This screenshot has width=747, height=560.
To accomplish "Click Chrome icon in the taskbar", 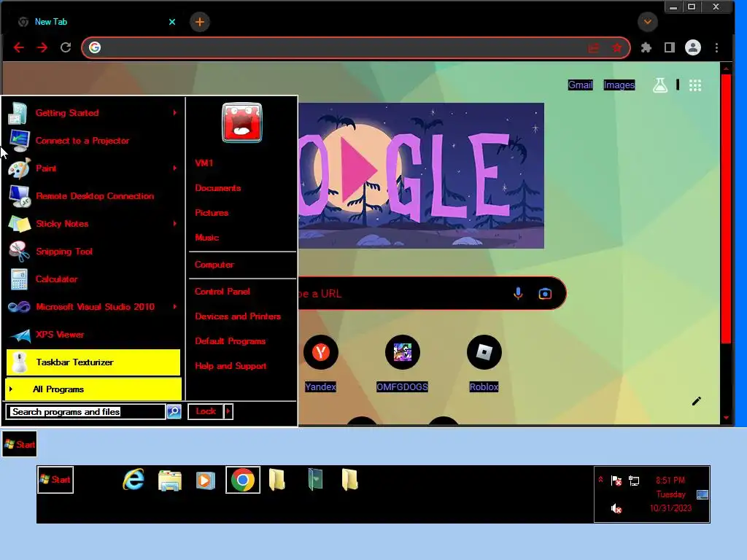I will point(242,480).
